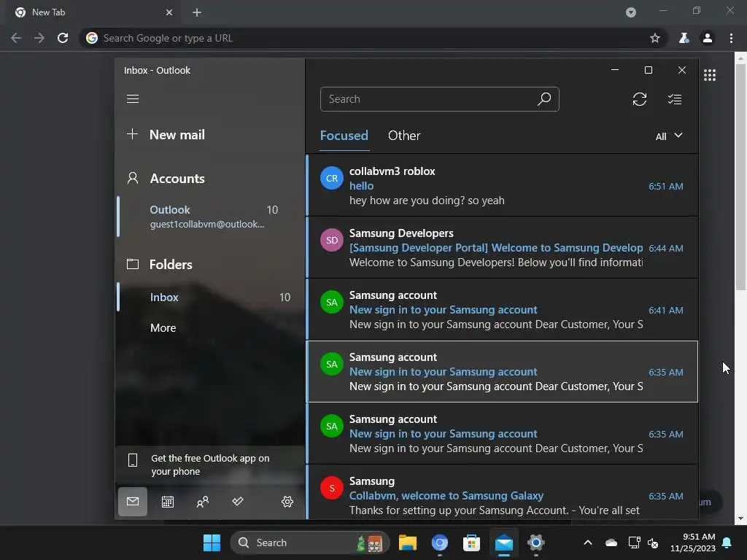
Task: Bookmark this tab with the star icon
Action: tap(655, 38)
